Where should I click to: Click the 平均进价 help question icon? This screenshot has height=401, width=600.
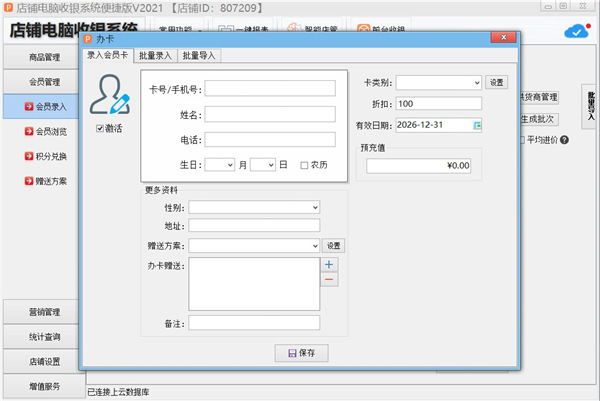click(564, 140)
